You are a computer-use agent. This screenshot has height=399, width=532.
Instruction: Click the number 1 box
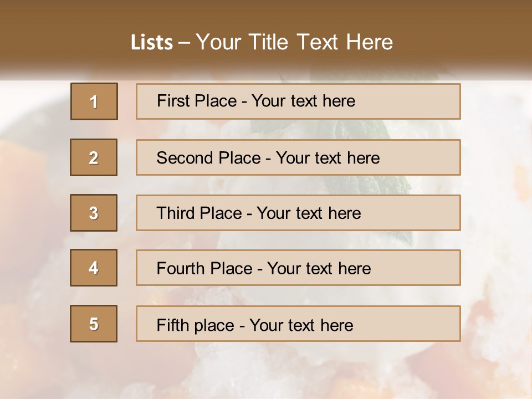[x=94, y=101]
